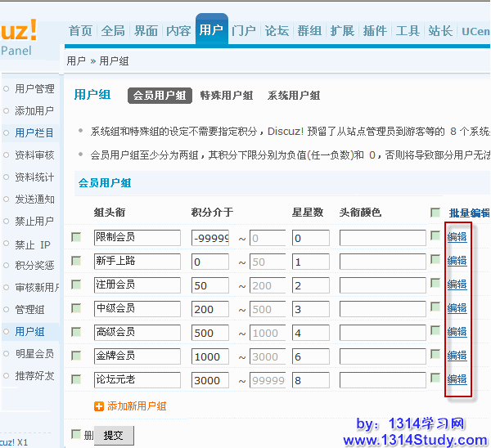Open the 用户 top navigation tab
This screenshot has height=448, width=491.
point(211,31)
